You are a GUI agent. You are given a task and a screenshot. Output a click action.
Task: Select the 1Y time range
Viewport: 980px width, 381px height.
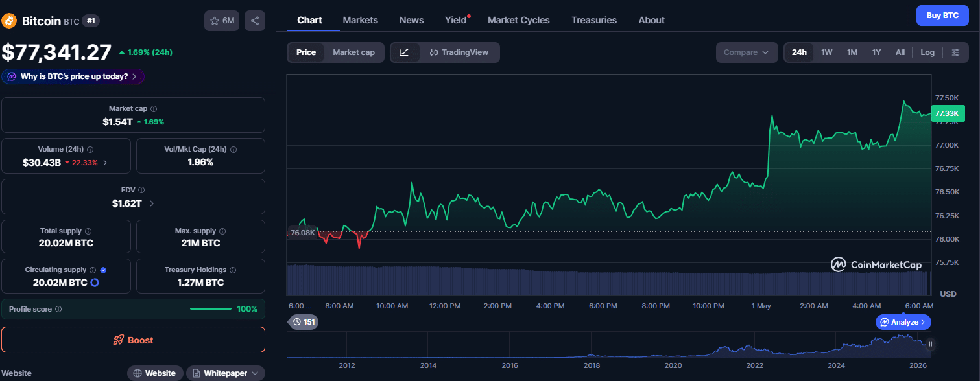pyautogui.click(x=876, y=52)
